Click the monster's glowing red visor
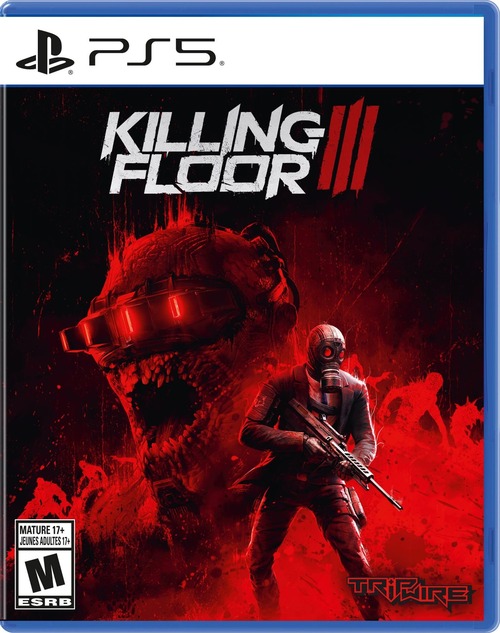This screenshot has height=633, width=500. (x=149, y=315)
